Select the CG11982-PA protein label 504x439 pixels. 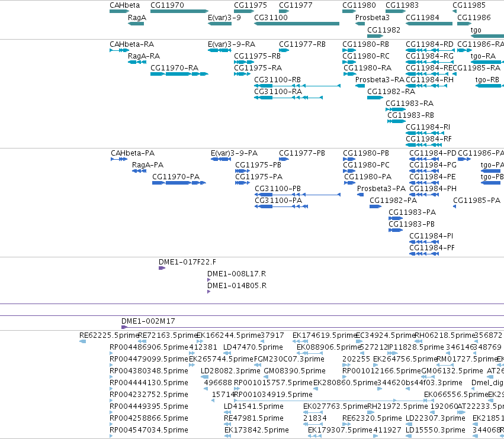(393, 201)
